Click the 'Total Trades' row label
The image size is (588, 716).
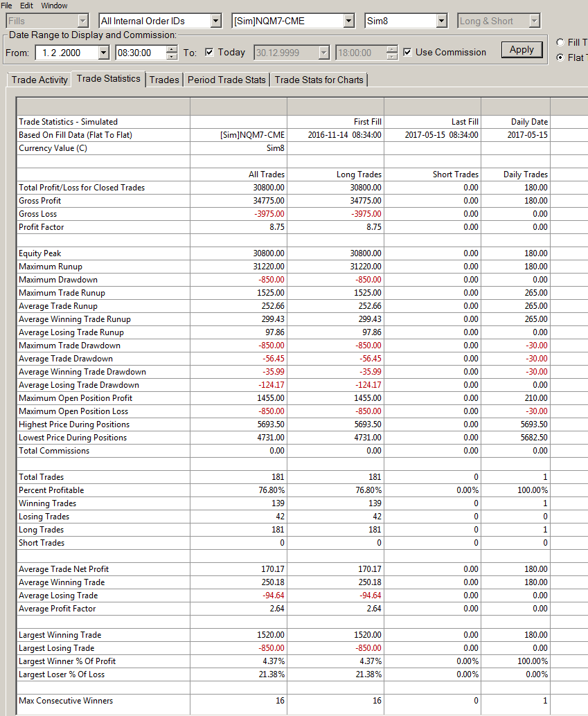point(41,477)
